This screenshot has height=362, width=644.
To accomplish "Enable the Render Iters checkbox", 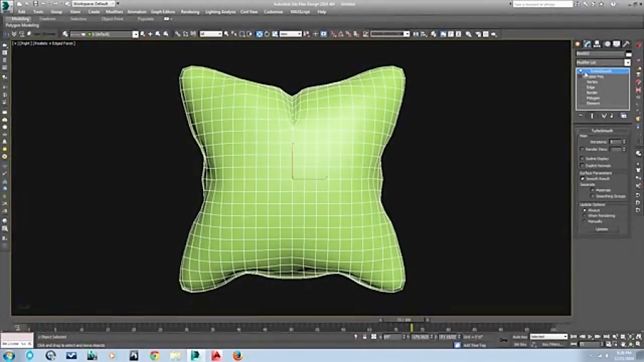I will click(x=582, y=149).
